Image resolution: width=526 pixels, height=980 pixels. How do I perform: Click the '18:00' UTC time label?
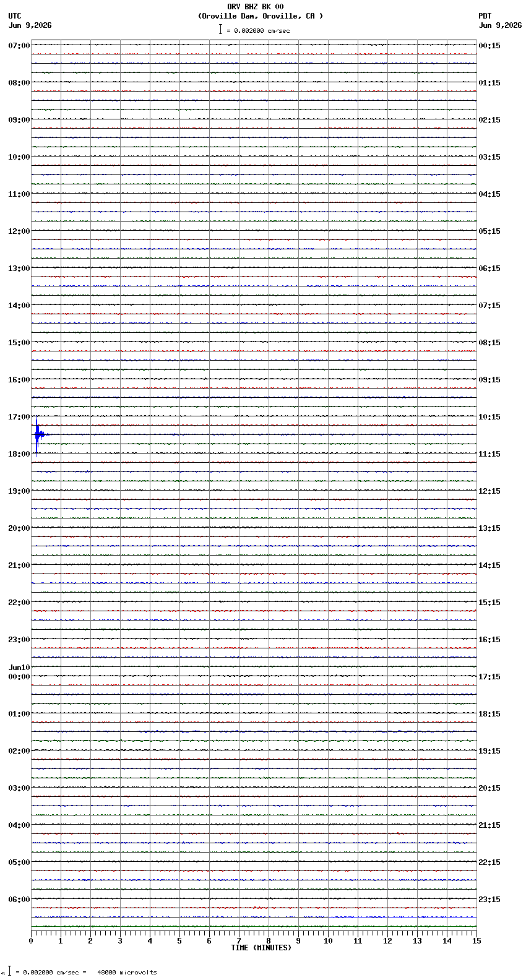[x=19, y=454]
